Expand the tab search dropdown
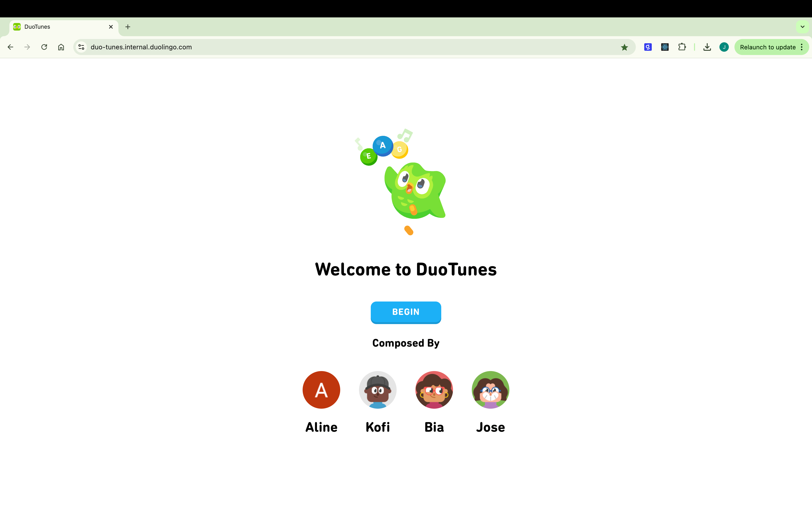Screen dimensions: 812x525 [802, 27]
